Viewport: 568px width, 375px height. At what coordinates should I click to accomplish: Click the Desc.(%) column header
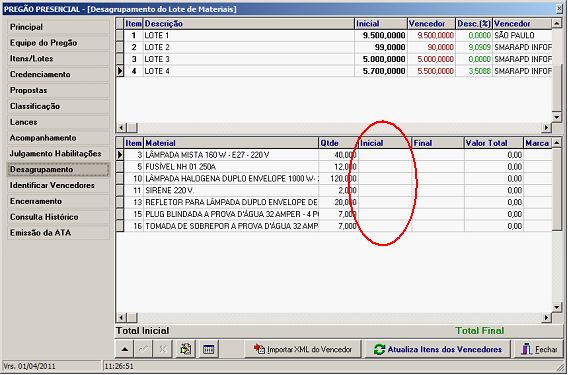(474, 24)
